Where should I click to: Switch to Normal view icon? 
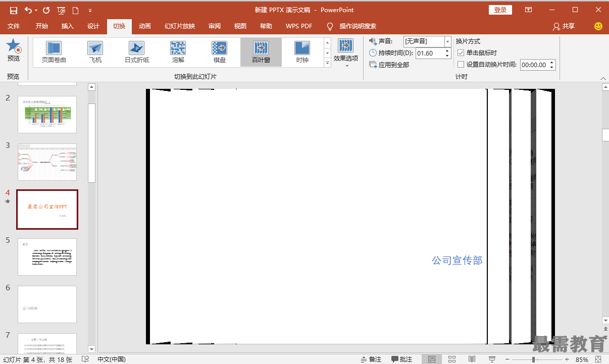pos(432,359)
